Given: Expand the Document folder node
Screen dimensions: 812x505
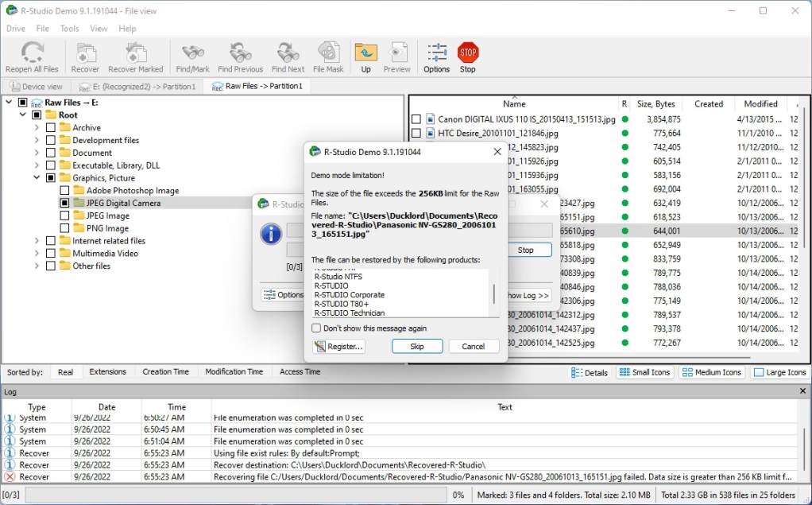Looking at the screenshot, I should [37, 153].
